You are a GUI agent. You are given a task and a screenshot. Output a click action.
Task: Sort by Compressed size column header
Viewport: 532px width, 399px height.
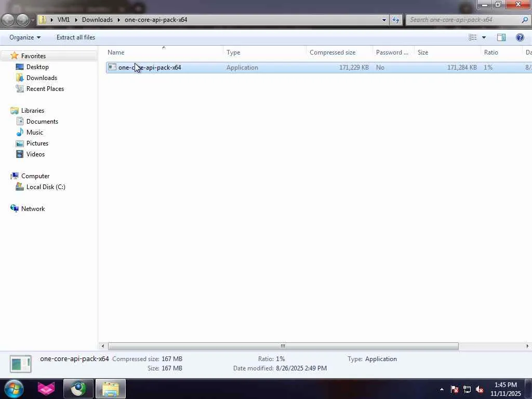(x=340, y=52)
